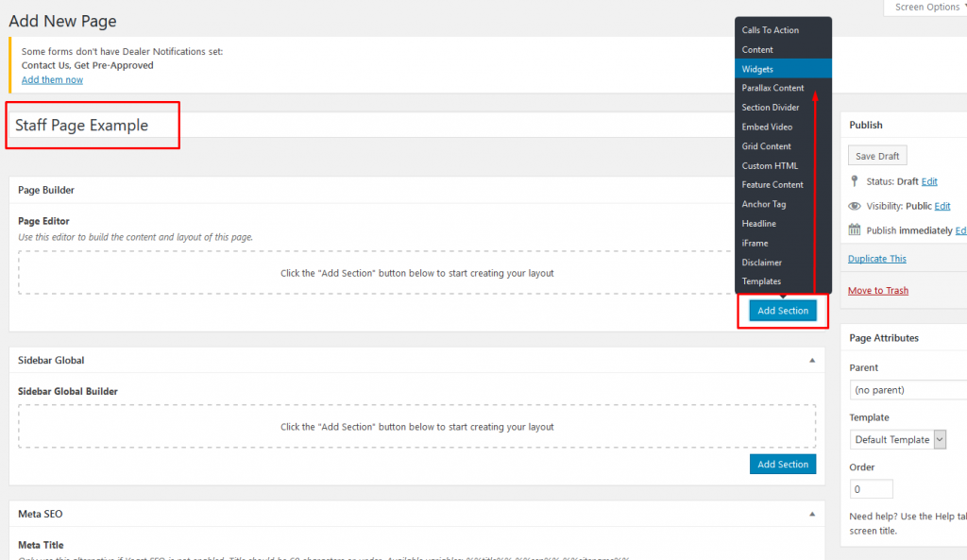
Task: Click the status pin icon
Action: point(854,180)
